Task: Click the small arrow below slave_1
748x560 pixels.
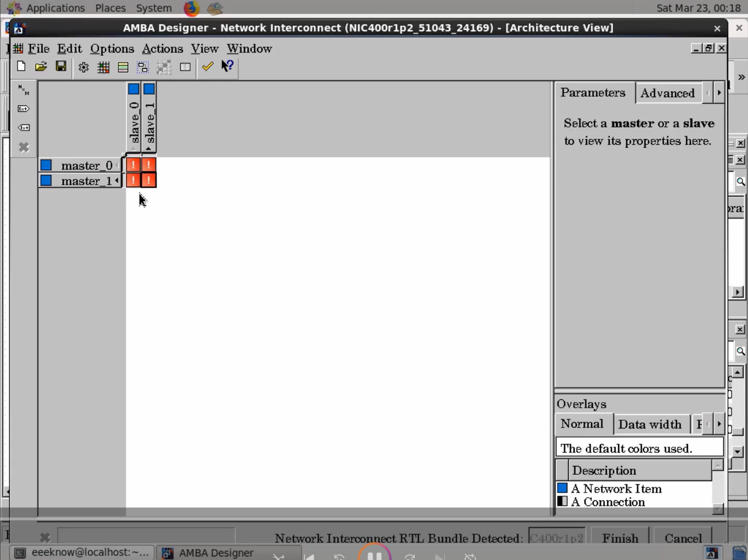Action: click(x=149, y=149)
